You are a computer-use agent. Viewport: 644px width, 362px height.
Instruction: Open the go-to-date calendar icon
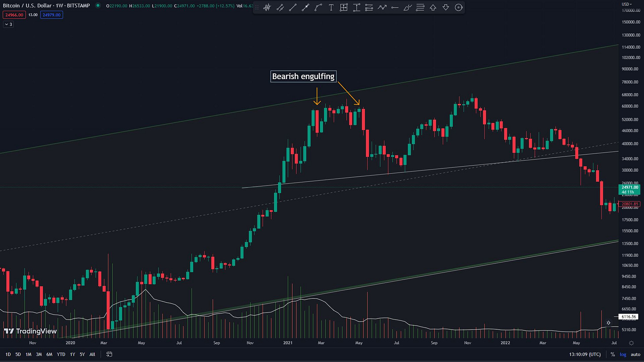tap(109, 354)
